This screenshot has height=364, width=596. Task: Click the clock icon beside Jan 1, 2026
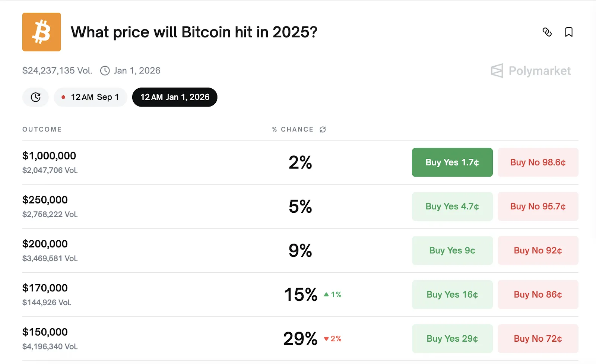click(105, 71)
